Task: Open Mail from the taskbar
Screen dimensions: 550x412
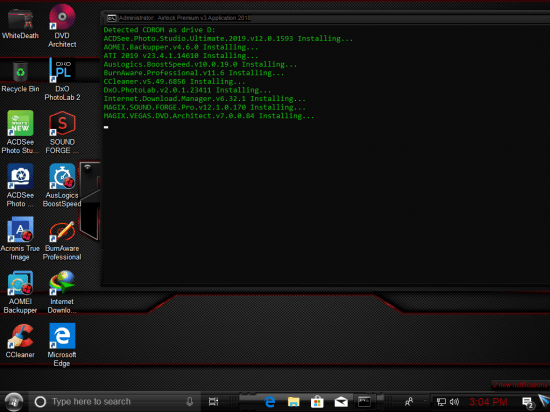Action: 341,402
